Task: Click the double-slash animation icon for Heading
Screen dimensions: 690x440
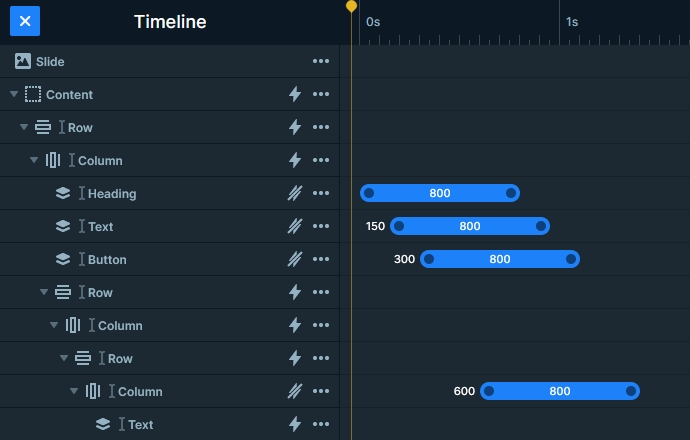Action: (295, 193)
